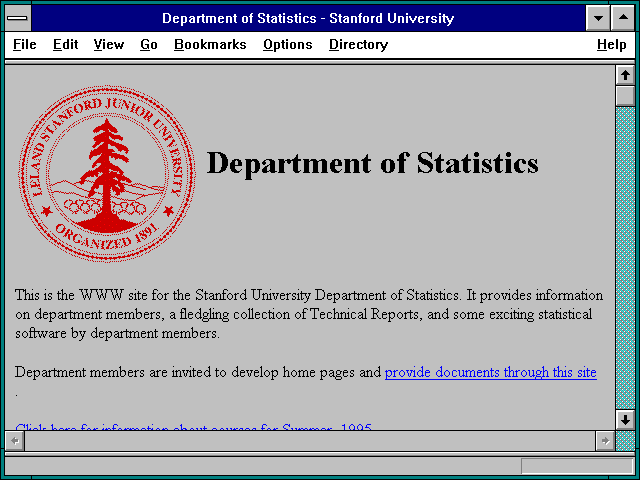Click the Summer 1995 courses link
The width and height of the screenshot is (640, 480).
[193, 427]
